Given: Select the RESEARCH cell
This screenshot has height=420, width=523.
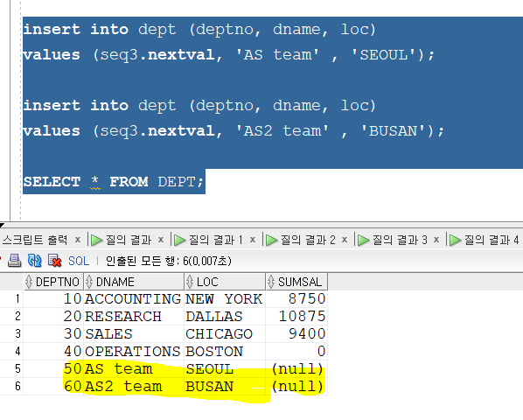Looking at the screenshot, I should [x=134, y=316].
